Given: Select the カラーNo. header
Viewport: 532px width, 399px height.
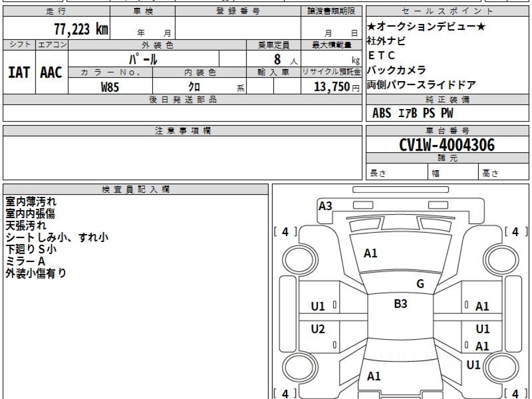Looking at the screenshot, I should (110, 72).
